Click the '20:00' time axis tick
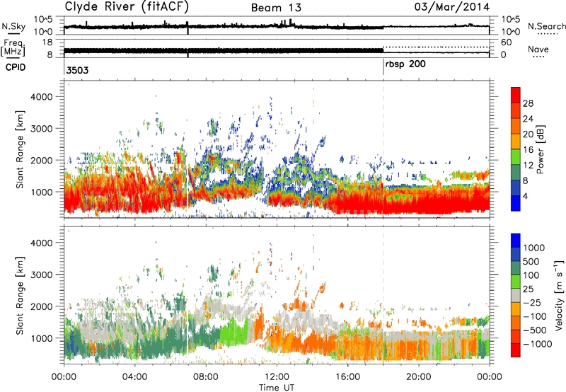 click(x=418, y=377)
